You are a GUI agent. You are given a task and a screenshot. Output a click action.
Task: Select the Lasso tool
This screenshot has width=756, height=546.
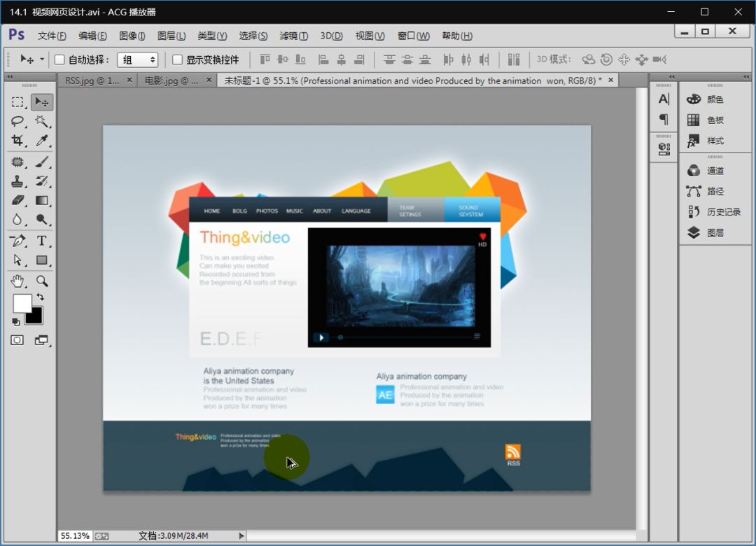pos(17,121)
